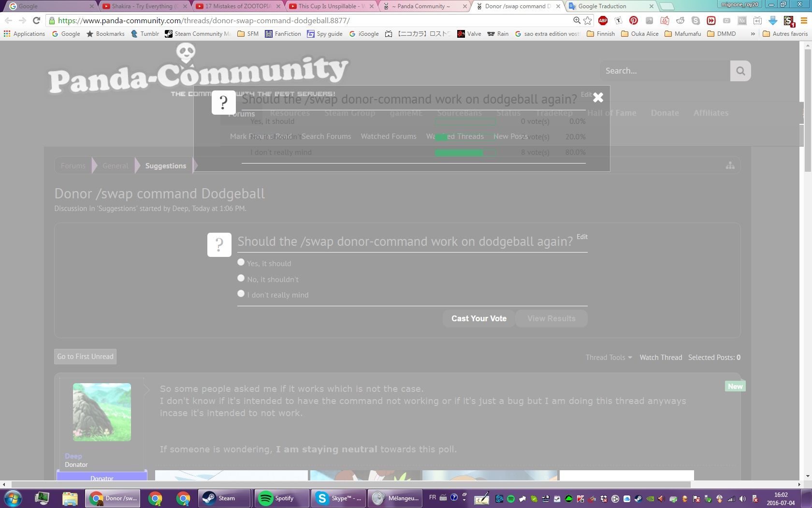Viewport: 812px width, 508px height.
Task: Choose "I don't really mind" option
Action: pyautogui.click(x=241, y=294)
